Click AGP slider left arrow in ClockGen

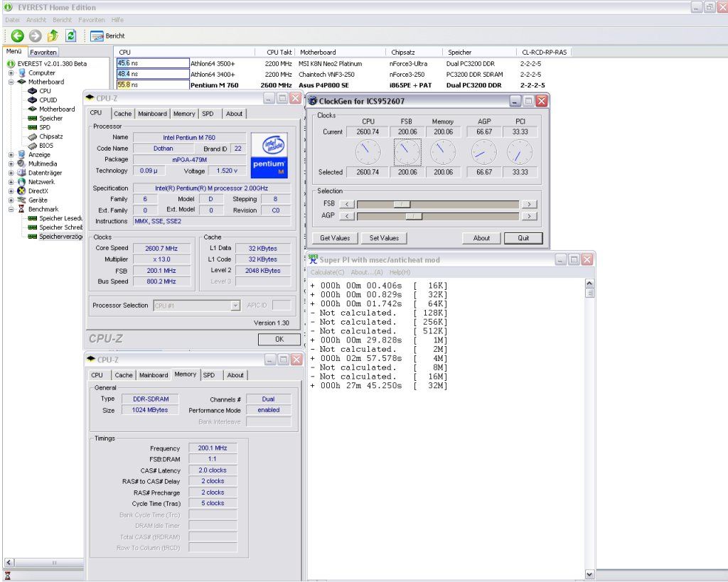(x=347, y=216)
